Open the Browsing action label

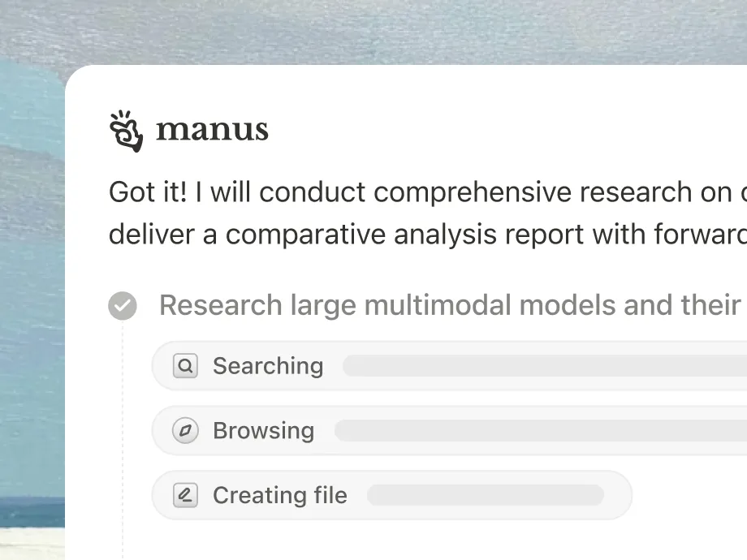tap(263, 431)
